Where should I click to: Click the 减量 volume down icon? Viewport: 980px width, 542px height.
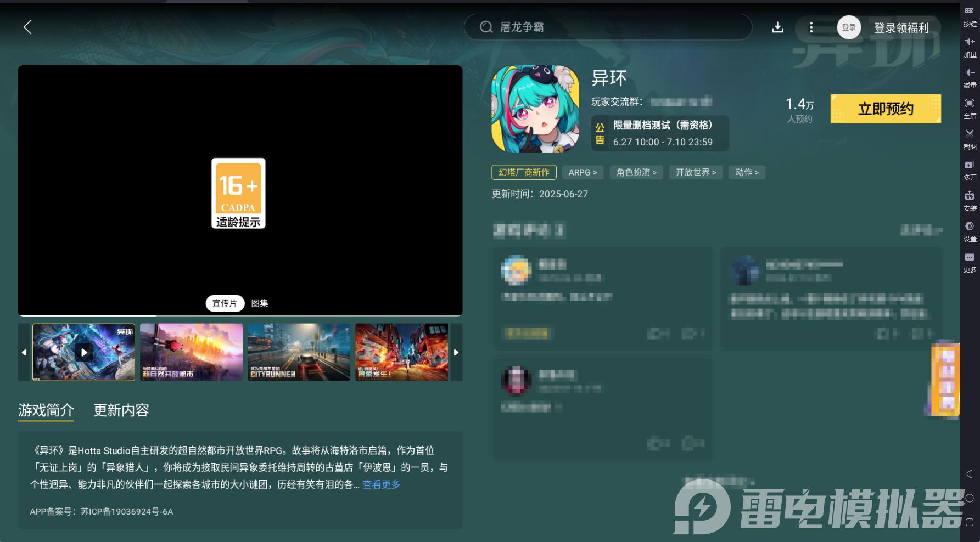pyautogui.click(x=970, y=78)
